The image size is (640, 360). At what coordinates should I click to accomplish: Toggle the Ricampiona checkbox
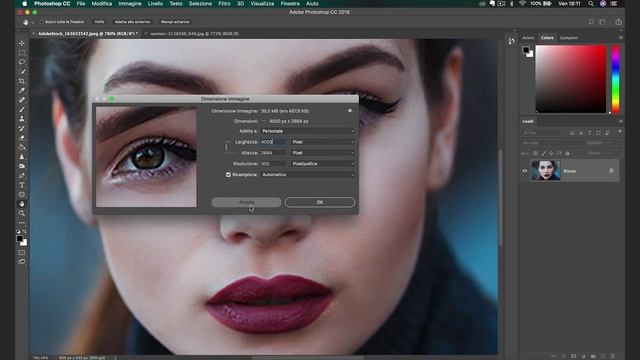[x=229, y=175]
